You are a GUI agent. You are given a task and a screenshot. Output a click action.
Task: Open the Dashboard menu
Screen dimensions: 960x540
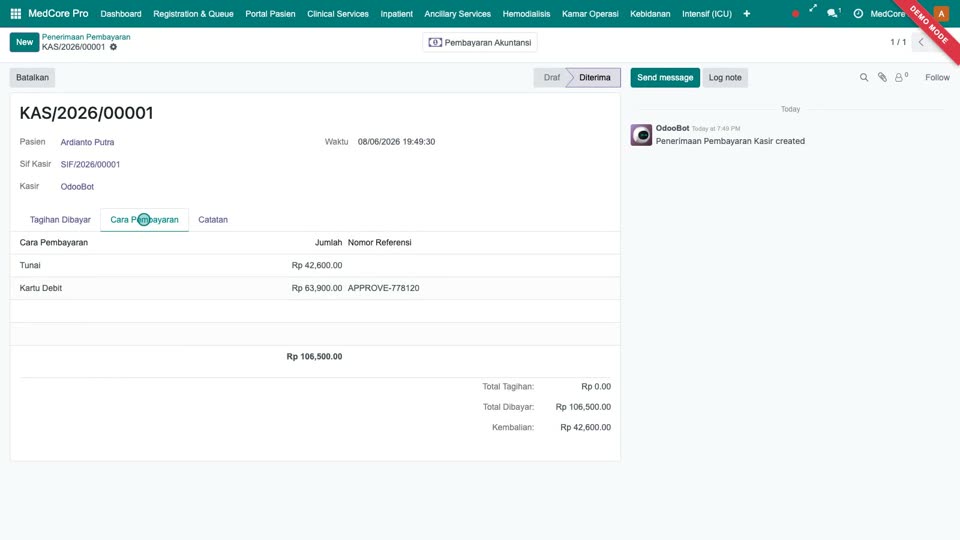pos(121,13)
